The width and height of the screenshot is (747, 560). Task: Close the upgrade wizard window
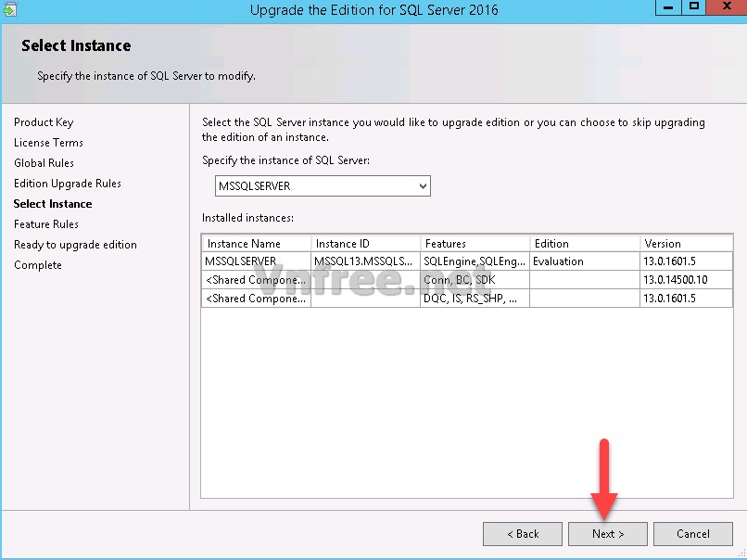[x=727, y=7]
